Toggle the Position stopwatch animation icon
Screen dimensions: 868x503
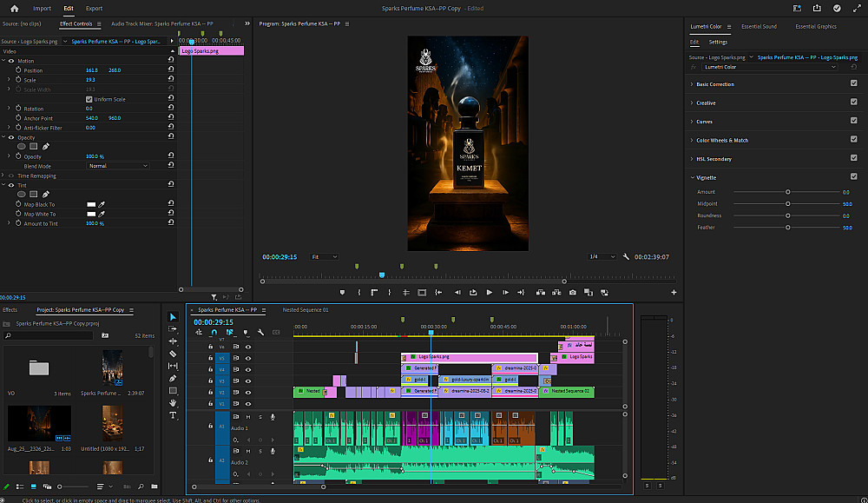tap(17, 70)
